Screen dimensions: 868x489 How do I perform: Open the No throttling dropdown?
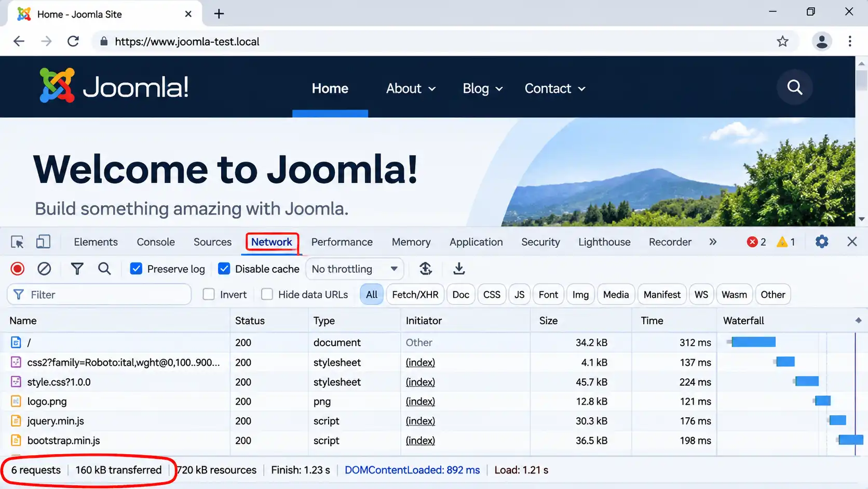[355, 269]
